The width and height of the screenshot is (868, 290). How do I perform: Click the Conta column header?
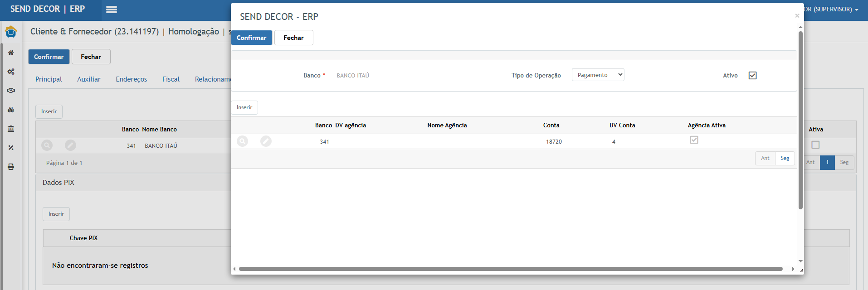tap(551, 126)
